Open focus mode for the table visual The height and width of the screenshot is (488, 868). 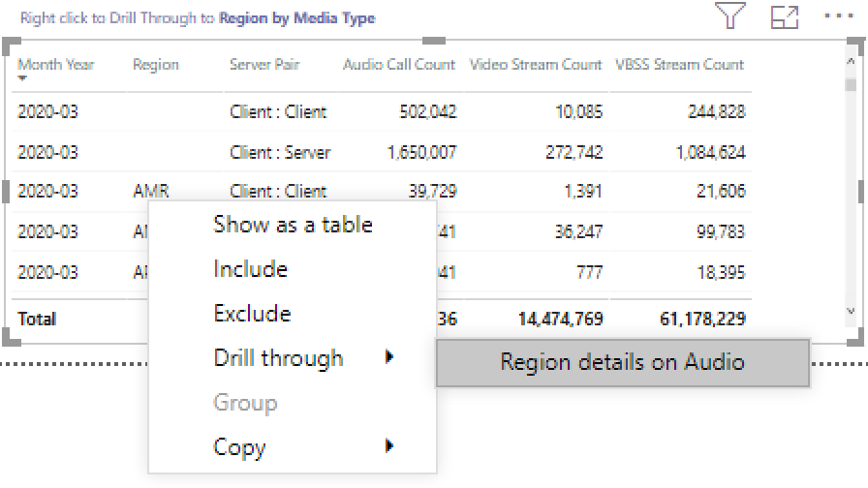click(785, 17)
